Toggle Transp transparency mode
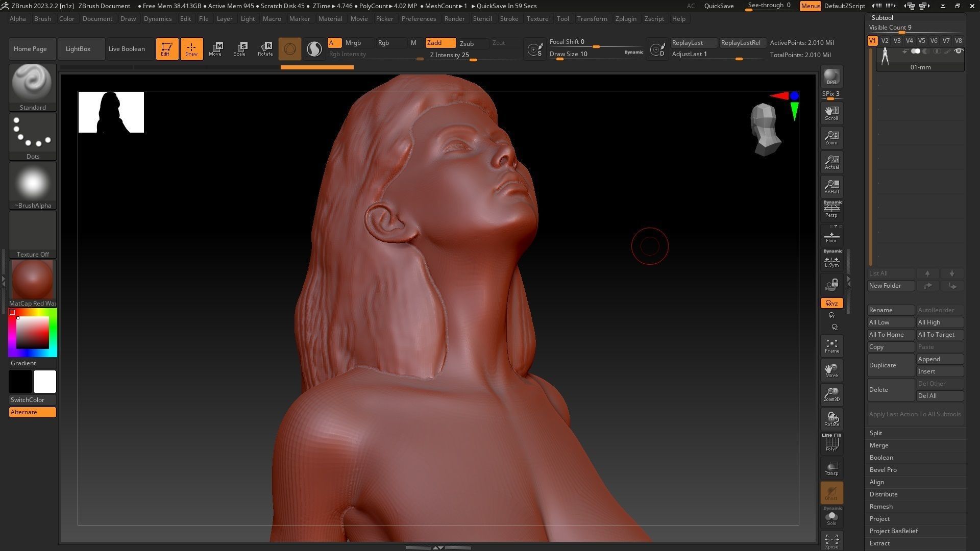 (831, 468)
